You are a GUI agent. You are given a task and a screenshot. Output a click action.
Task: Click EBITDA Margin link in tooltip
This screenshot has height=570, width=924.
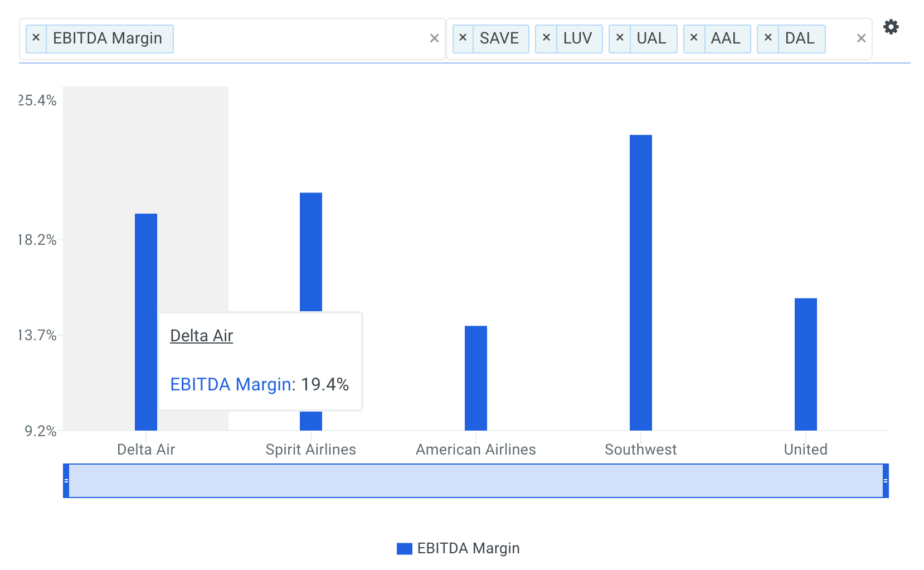(231, 384)
